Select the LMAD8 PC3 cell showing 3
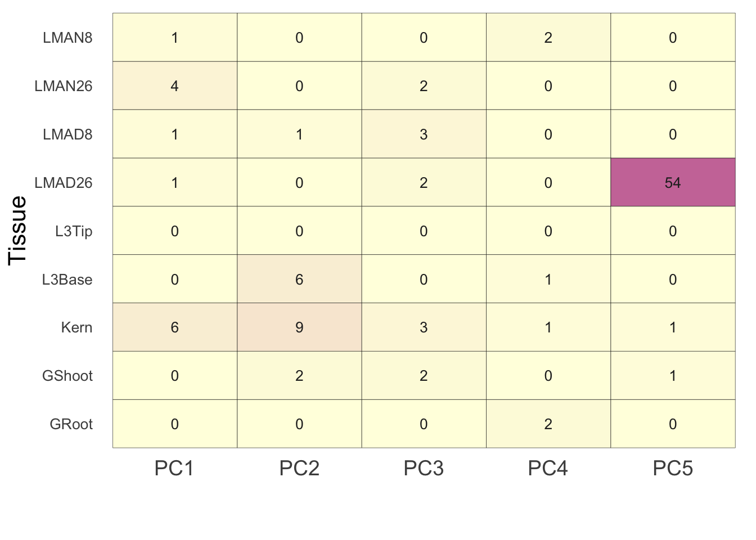 (x=424, y=134)
